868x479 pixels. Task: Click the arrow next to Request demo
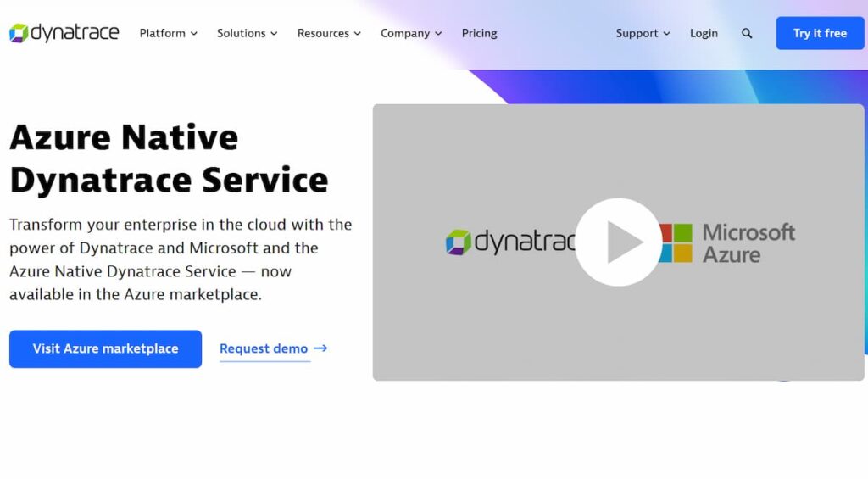pyautogui.click(x=320, y=348)
